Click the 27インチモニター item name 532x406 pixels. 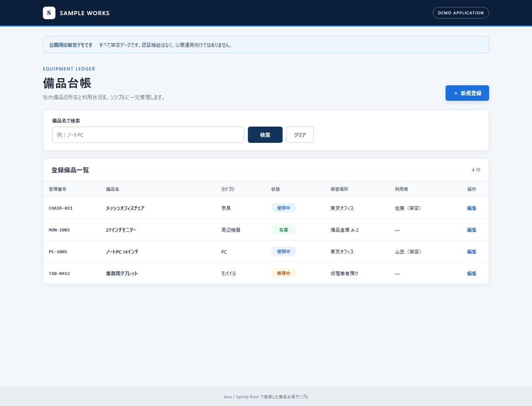[121, 230]
